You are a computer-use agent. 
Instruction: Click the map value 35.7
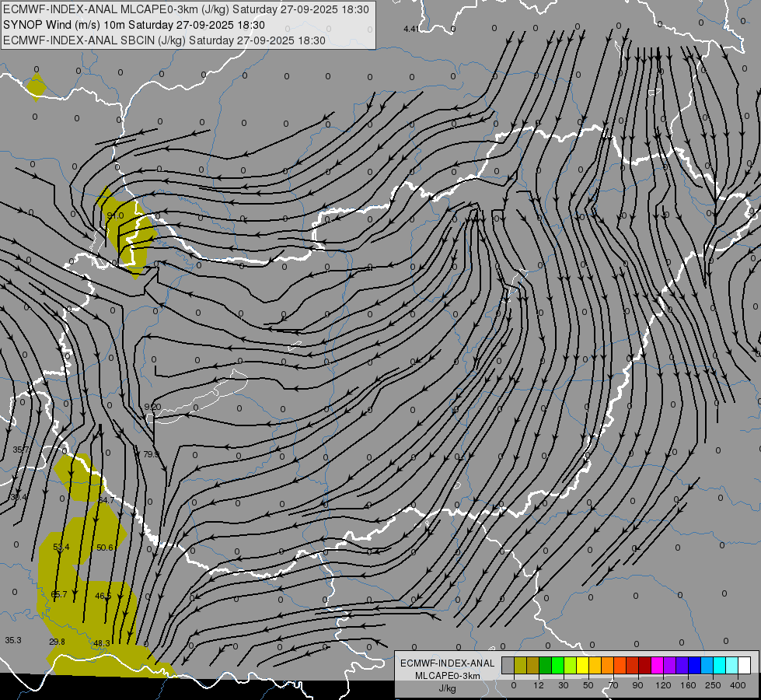tap(20, 450)
